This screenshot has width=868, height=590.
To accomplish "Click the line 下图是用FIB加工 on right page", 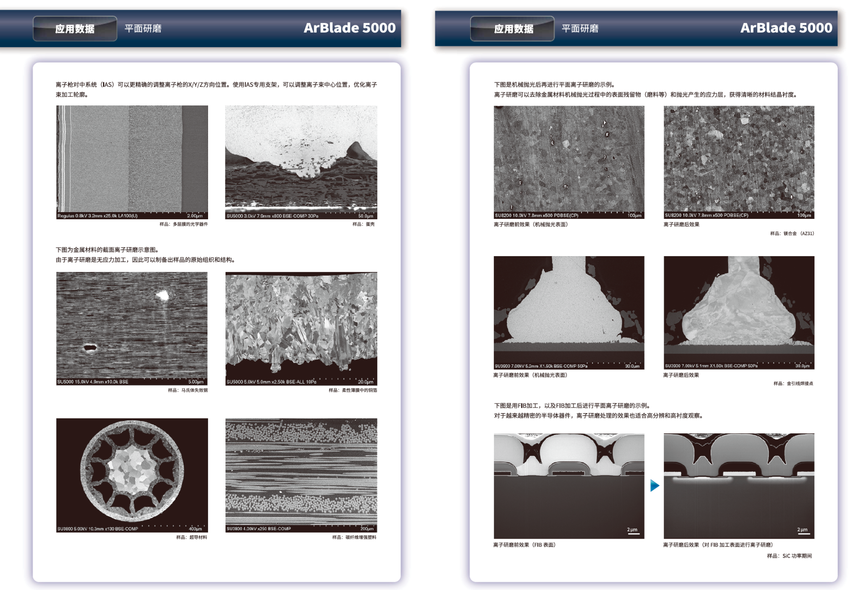I will click(572, 405).
